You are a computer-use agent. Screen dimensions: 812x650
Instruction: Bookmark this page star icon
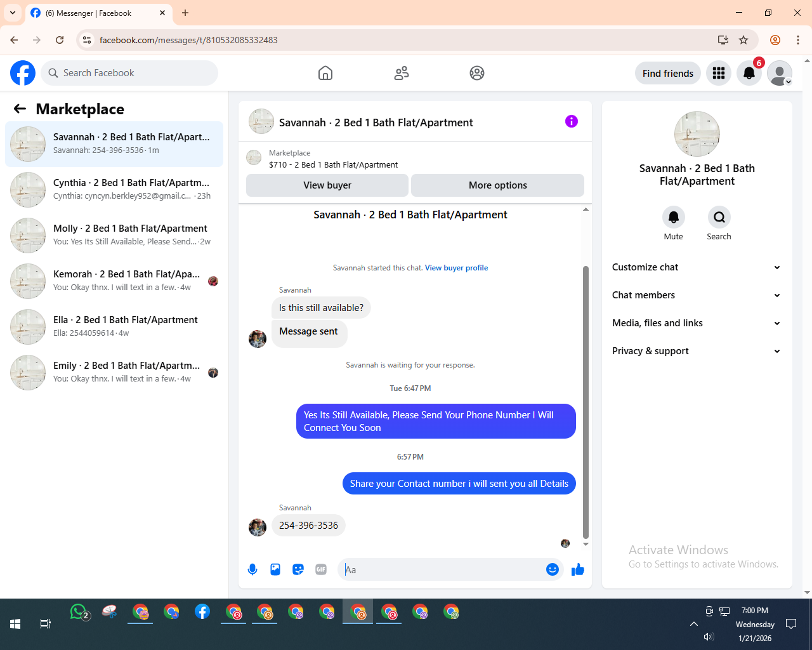pos(743,40)
